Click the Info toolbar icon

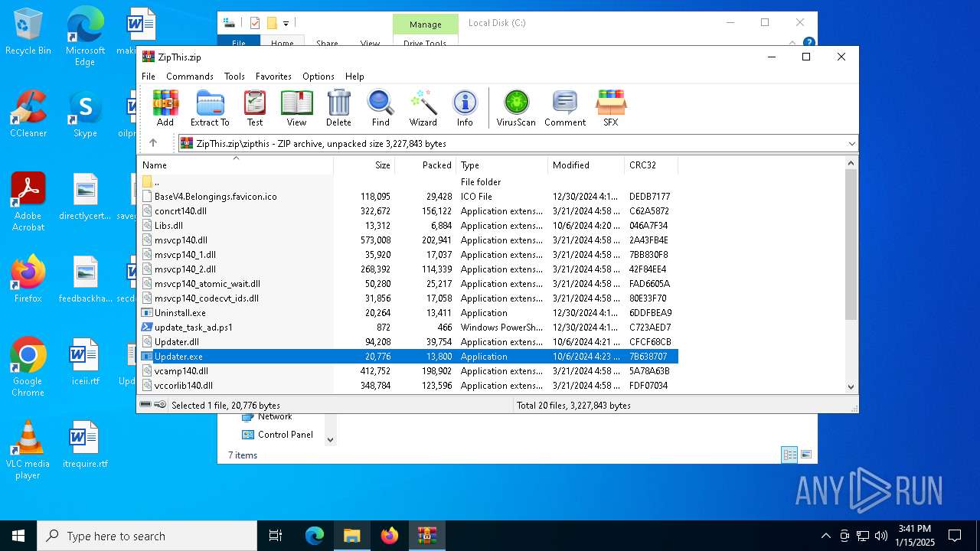point(465,108)
